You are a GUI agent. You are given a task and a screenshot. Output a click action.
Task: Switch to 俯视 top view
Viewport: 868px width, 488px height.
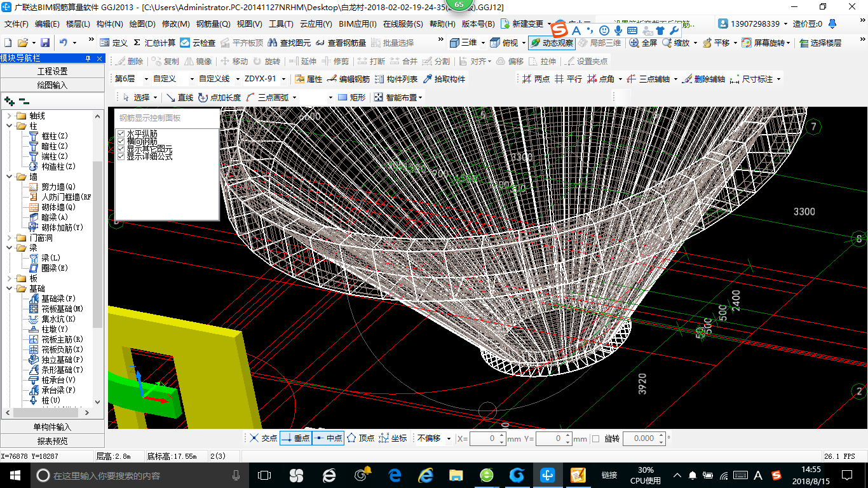tap(505, 43)
